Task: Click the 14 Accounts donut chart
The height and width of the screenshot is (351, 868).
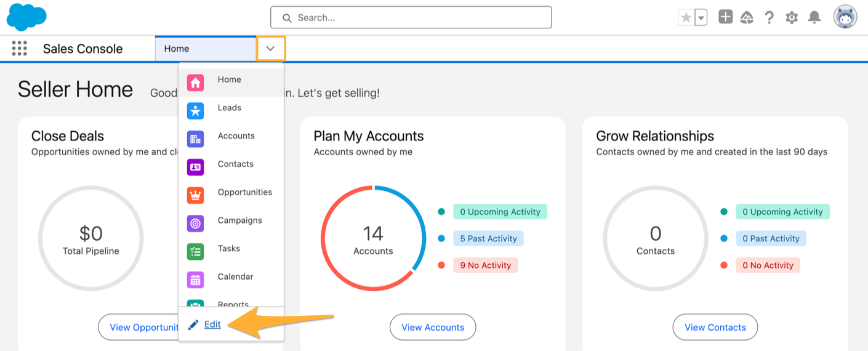Action: coord(373,238)
